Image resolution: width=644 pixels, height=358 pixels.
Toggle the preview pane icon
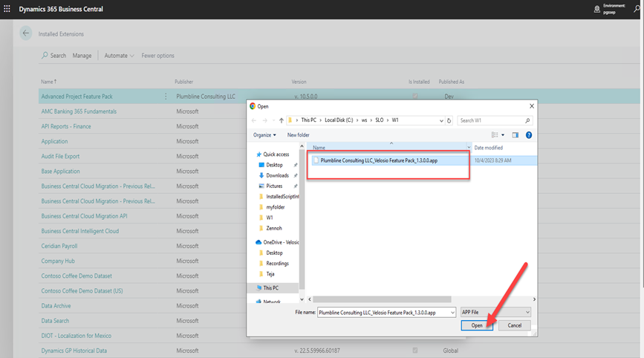(515, 135)
